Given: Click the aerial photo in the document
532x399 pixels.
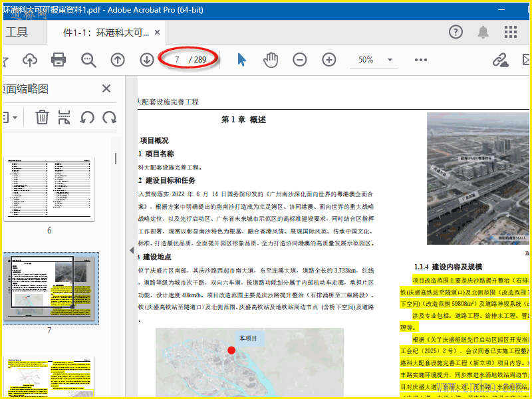Looking at the screenshot, I should click(477, 178).
